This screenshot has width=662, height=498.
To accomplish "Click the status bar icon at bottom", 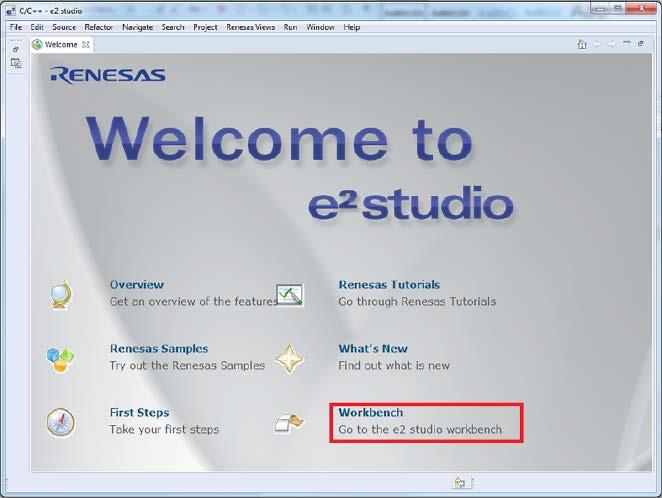I will click(459, 482).
